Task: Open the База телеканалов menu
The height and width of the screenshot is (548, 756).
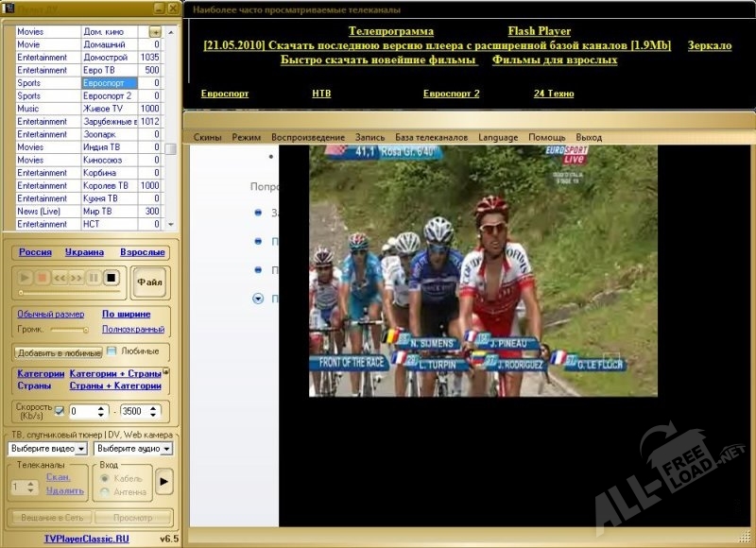Action: (x=431, y=137)
